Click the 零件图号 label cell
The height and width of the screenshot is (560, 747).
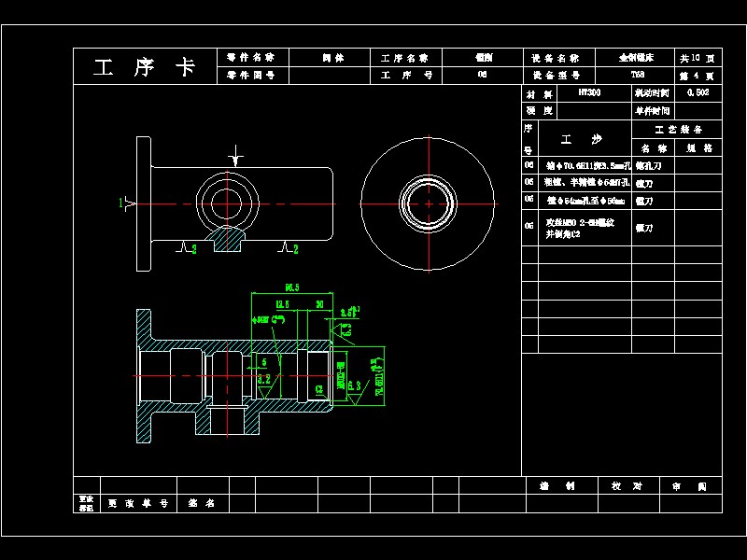point(252,76)
